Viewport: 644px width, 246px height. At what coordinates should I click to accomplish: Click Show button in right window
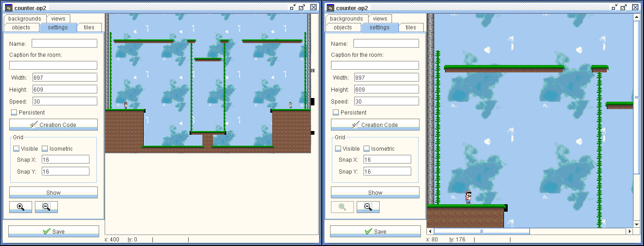click(375, 192)
